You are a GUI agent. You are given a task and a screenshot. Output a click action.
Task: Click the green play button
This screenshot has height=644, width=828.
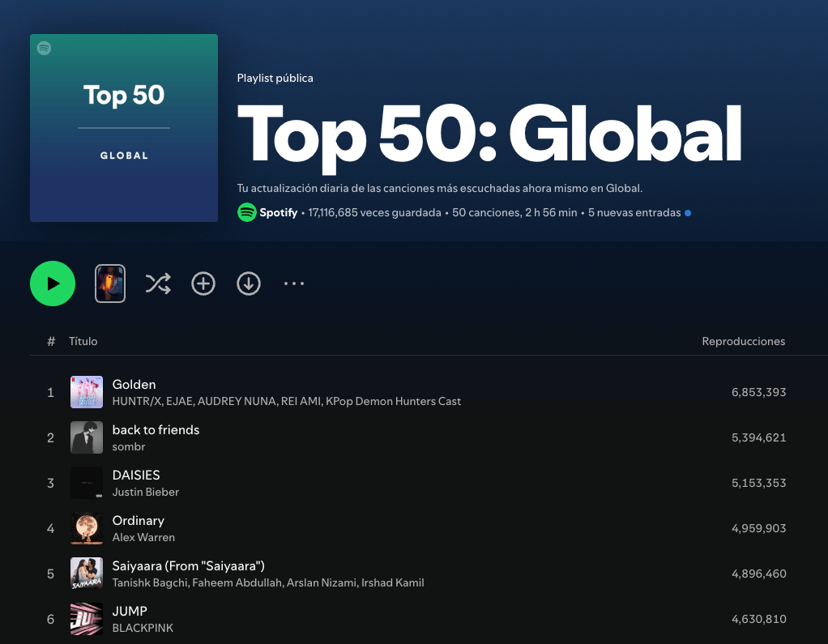(52, 283)
